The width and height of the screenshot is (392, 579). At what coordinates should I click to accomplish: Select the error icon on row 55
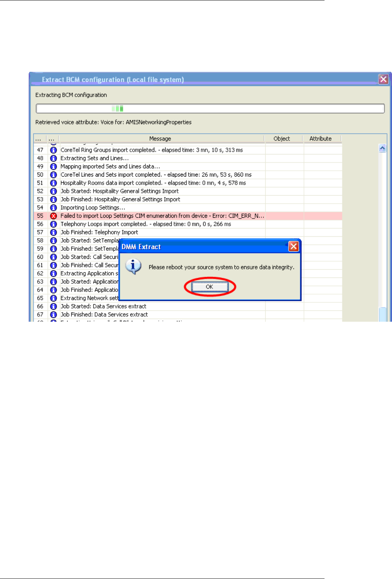pos(54,216)
